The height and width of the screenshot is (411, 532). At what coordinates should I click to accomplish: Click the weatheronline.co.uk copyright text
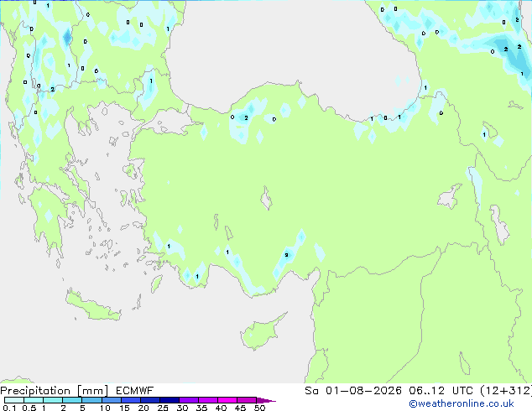coord(461,403)
